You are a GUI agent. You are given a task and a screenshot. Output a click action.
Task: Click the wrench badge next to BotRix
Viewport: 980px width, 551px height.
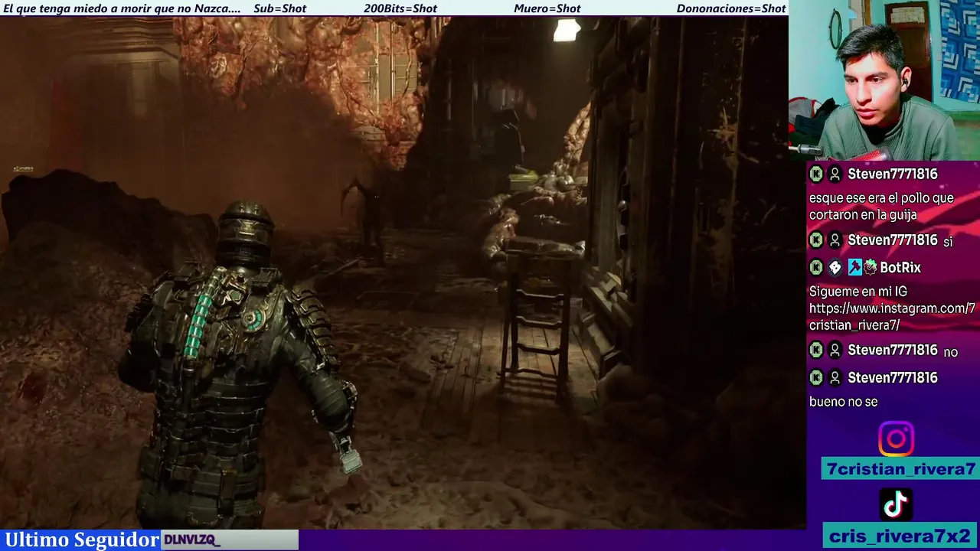pos(854,268)
